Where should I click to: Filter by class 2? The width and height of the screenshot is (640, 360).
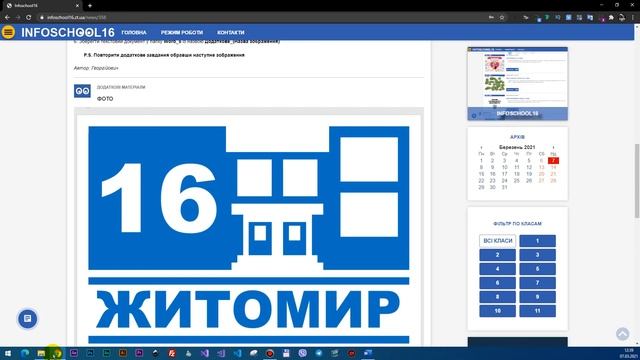[498, 255]
